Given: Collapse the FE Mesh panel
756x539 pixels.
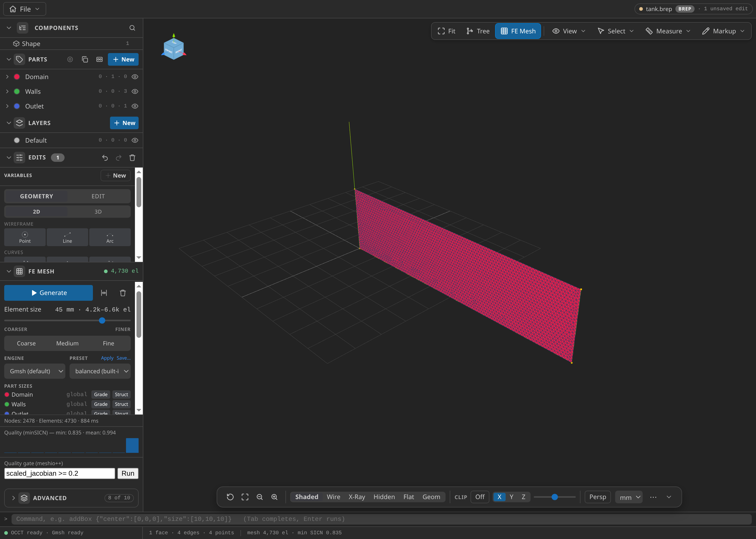Looking at the screenshot, I should [x=9, y=271].
